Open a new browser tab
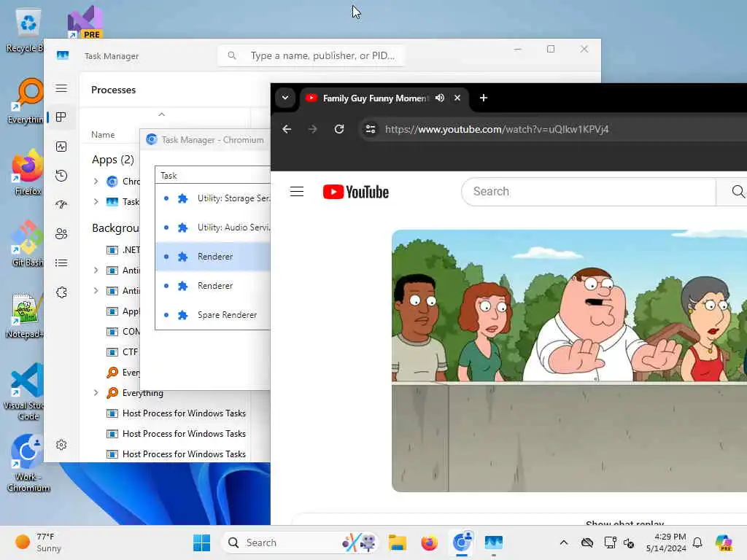The height and width of the screenshot is (560, 747). (483, 98)
